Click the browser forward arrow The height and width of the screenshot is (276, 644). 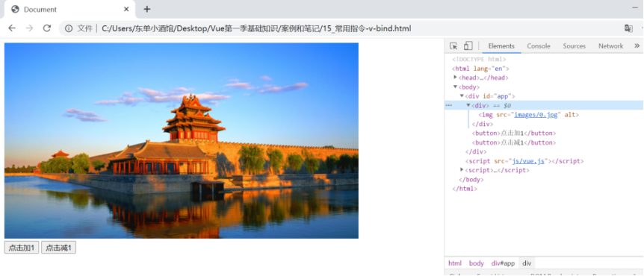(x=29, y=28)
